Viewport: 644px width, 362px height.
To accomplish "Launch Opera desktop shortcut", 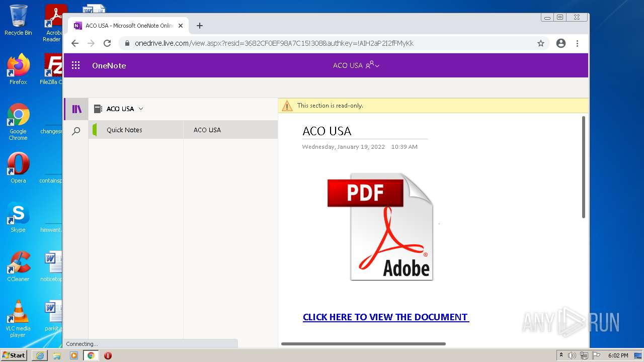I will click(x=18, y=168).
